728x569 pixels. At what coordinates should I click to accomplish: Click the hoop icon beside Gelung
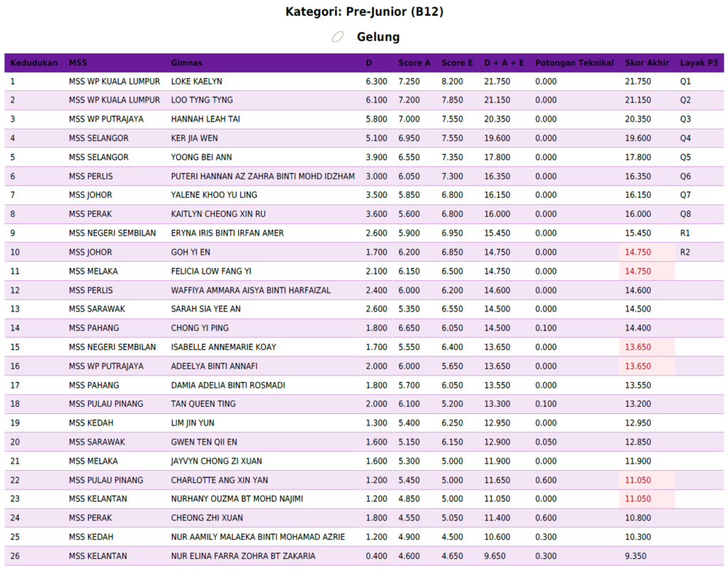pos(338,37)
